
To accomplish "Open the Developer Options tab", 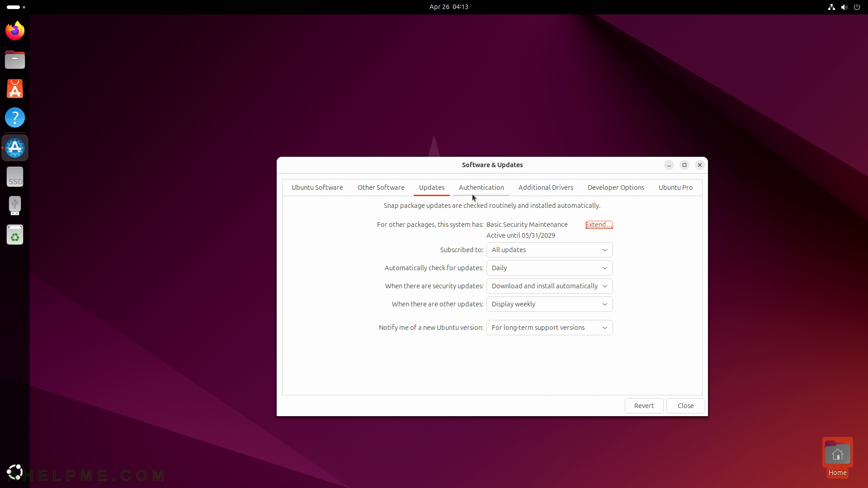I will click(x=616, y=188).
